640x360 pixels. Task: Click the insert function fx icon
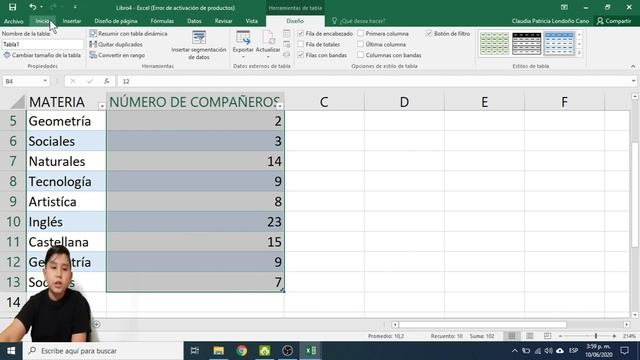click(x=107, y=81)
